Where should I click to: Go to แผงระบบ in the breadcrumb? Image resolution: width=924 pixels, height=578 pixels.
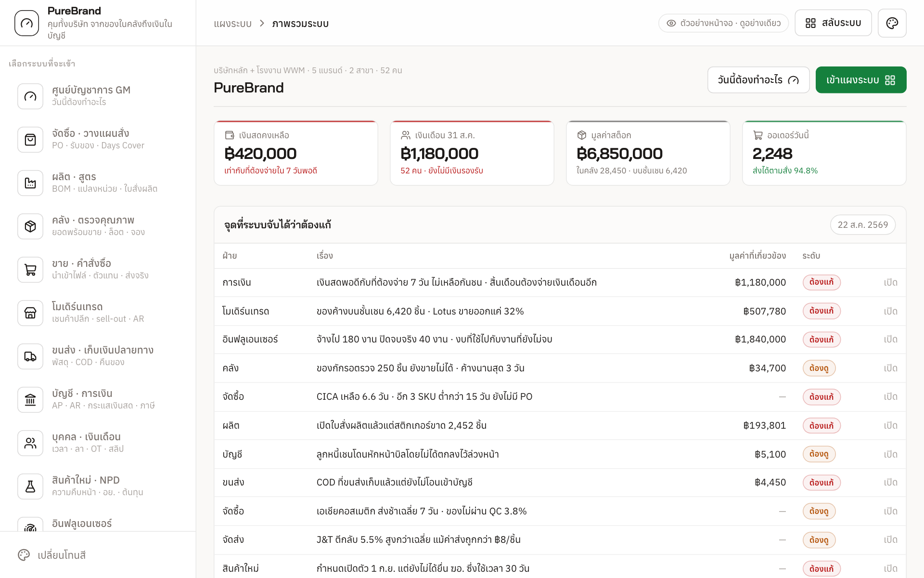point(233,24)
